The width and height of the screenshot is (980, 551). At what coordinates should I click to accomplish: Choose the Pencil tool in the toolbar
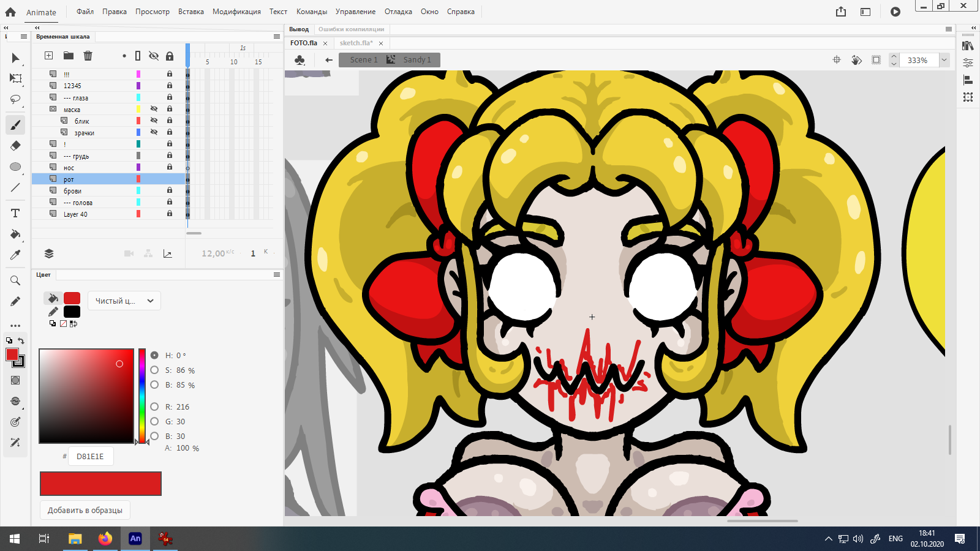[15, 301]
